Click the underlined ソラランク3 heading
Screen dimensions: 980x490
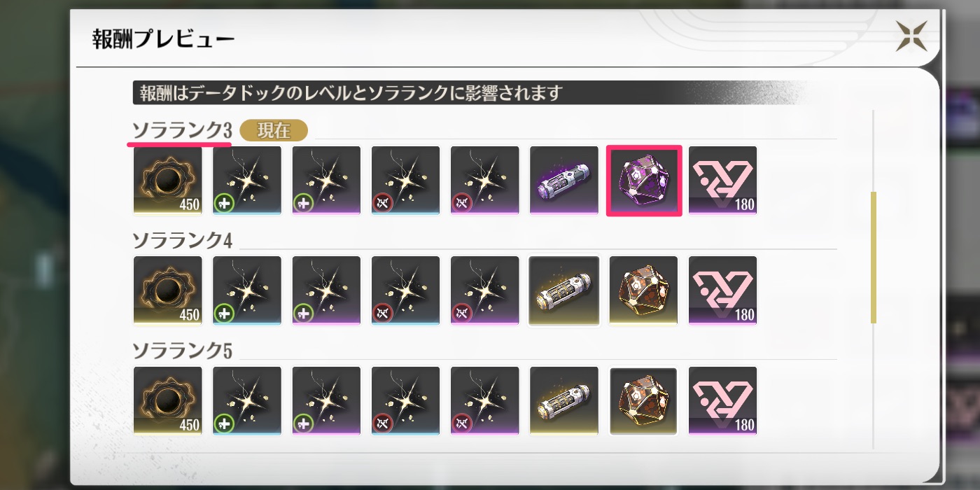182,131
